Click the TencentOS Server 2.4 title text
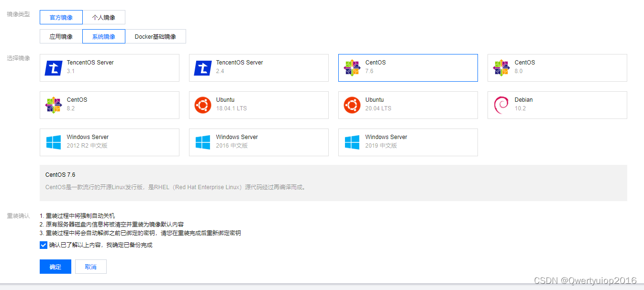This screenshot has height=290, width=644. [240, 63]
